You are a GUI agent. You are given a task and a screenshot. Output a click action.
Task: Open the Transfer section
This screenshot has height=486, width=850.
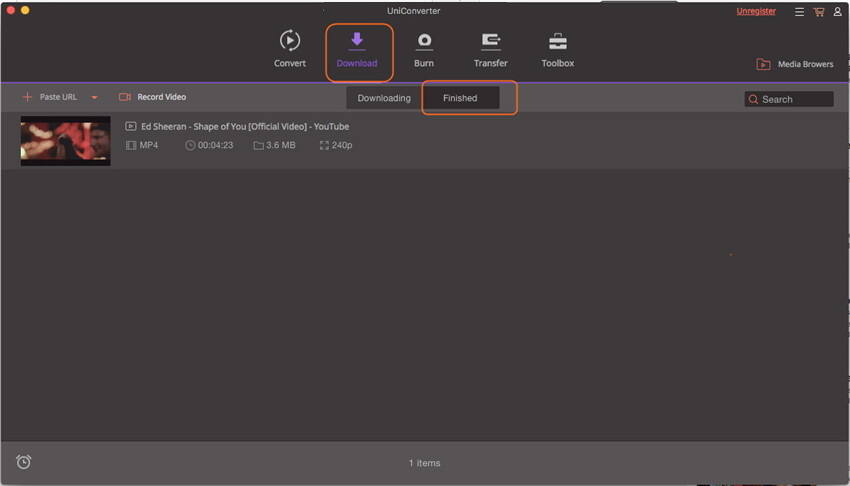coord(491,49)
